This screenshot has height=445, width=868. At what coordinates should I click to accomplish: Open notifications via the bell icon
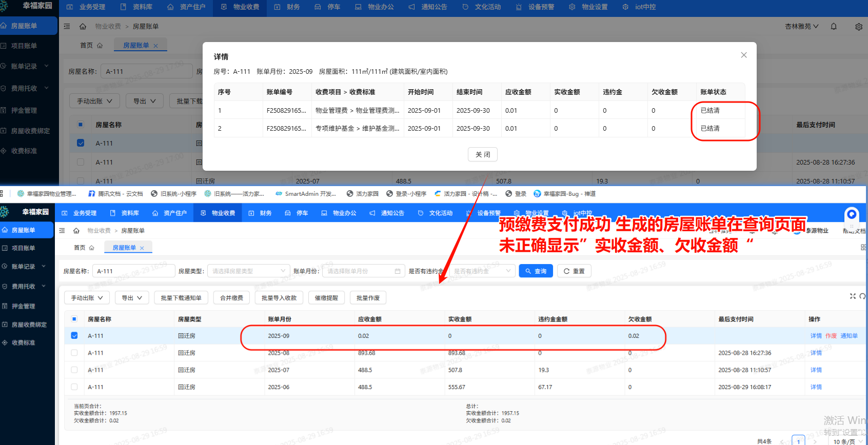point(834,27)
